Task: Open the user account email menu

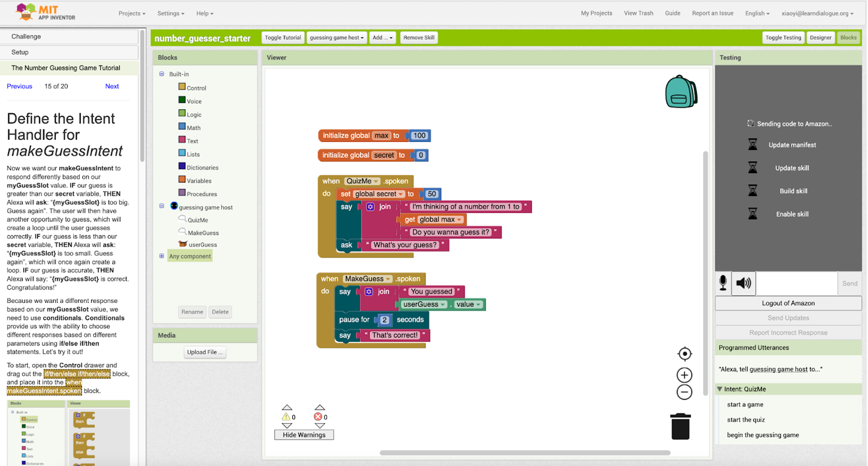Action: coord(817,13)
